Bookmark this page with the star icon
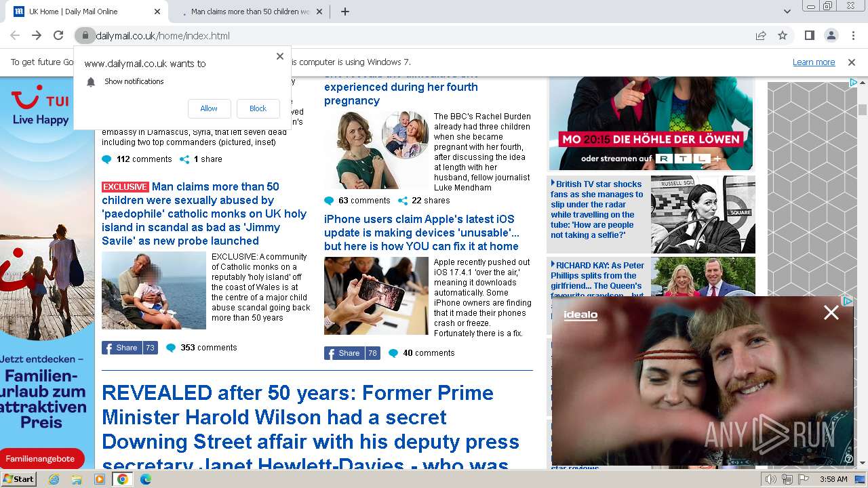 [x=783, y=35]
